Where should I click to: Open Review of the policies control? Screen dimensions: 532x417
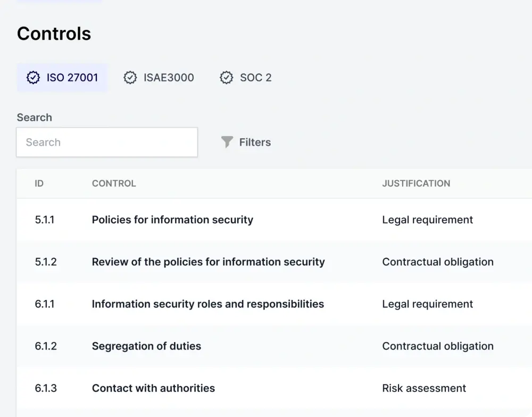pyautogui.click(x=208, y=262)
